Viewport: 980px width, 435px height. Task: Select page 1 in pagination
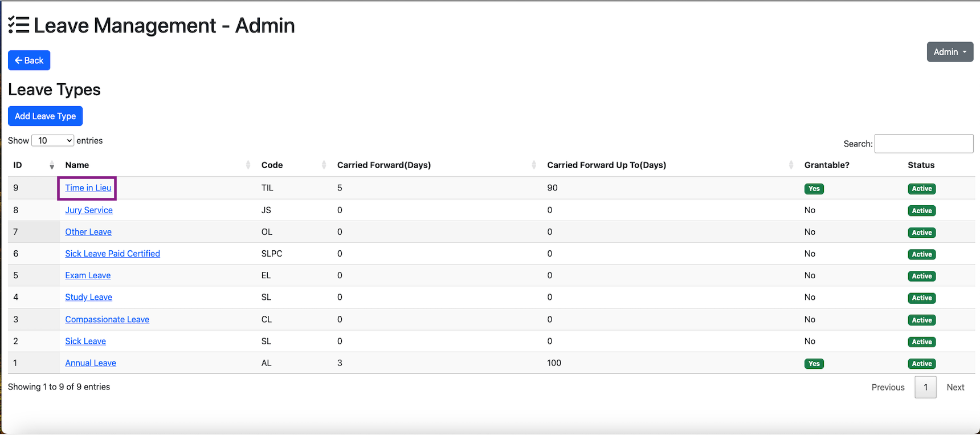(925, 388)
